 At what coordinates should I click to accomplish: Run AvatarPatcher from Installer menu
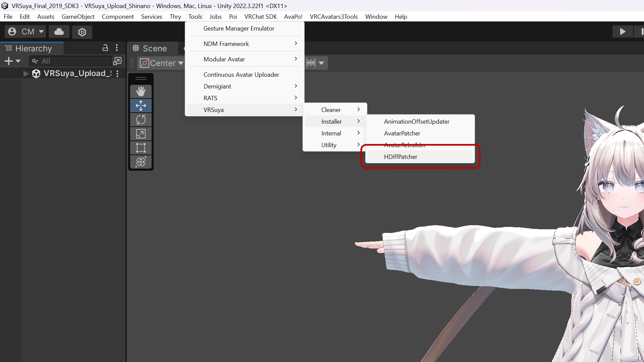tap(420, 133)
